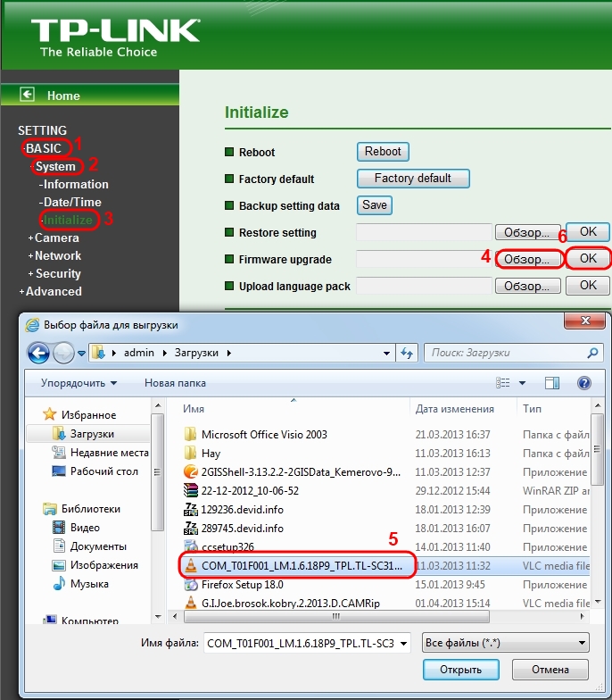612x700 pixels.
Task: Click Обзор for Restore setting
Action: [527, 232]
